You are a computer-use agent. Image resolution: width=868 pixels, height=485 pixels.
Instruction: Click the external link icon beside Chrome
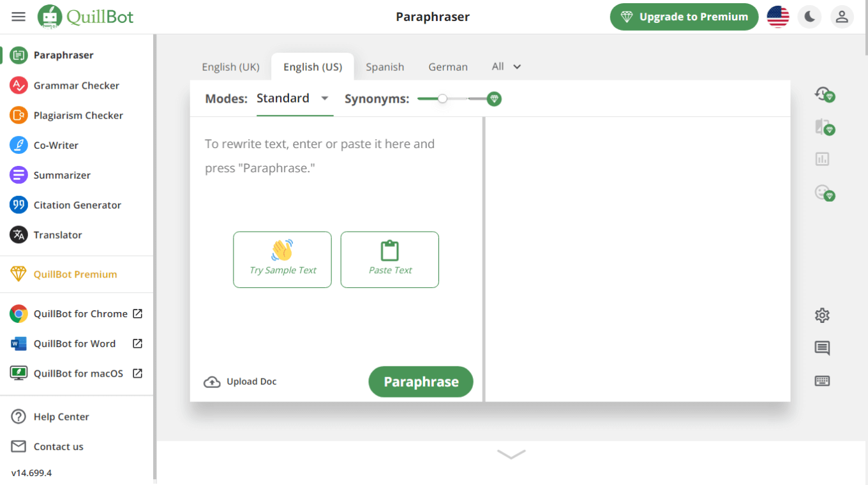(137, 313)
